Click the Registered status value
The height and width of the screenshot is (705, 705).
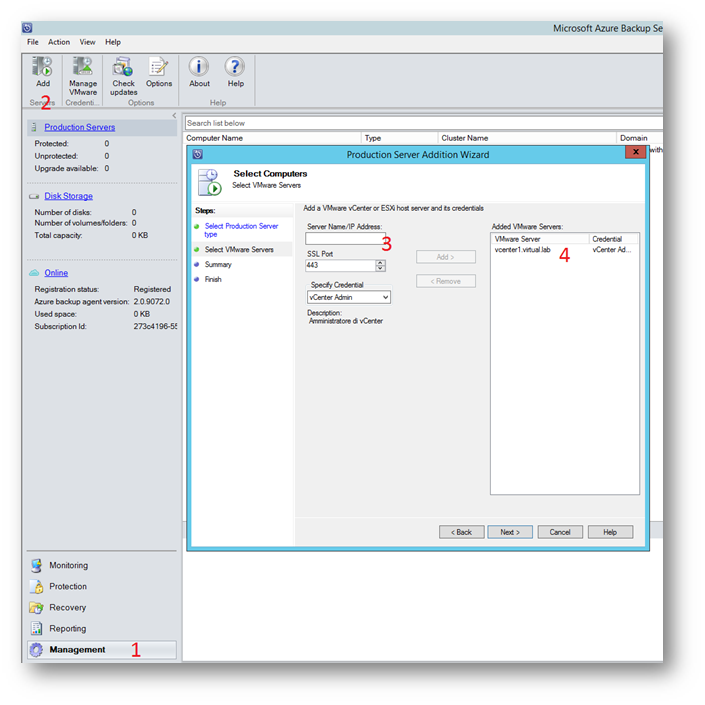point(152,289)
